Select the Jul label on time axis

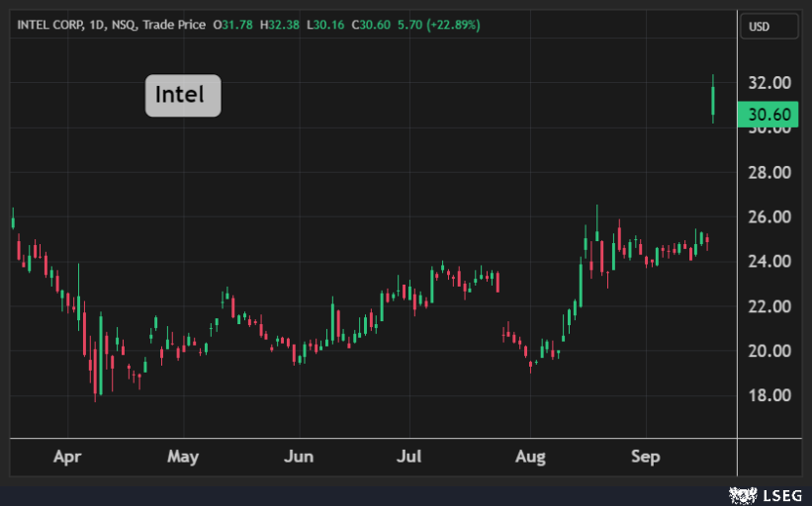tap(410, 457)
